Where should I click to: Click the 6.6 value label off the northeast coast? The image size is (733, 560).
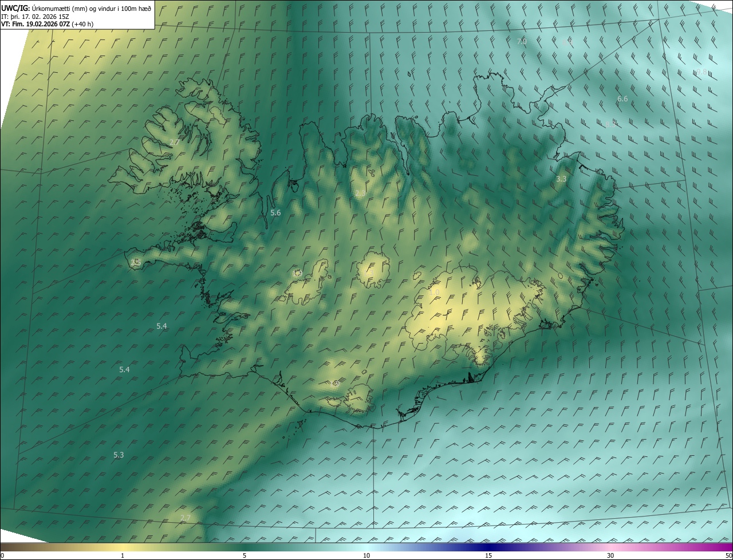click(622, 99)
